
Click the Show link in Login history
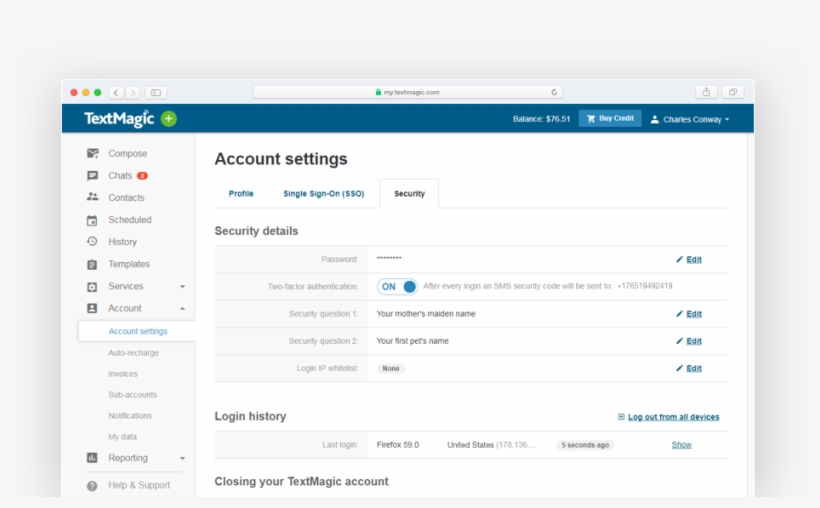click(681, 445)
